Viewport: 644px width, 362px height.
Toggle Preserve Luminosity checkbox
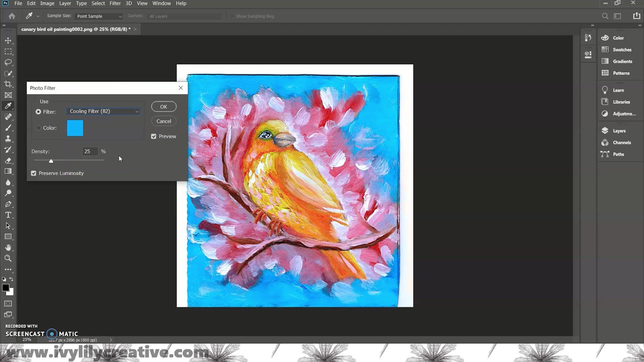click(34, 173)
